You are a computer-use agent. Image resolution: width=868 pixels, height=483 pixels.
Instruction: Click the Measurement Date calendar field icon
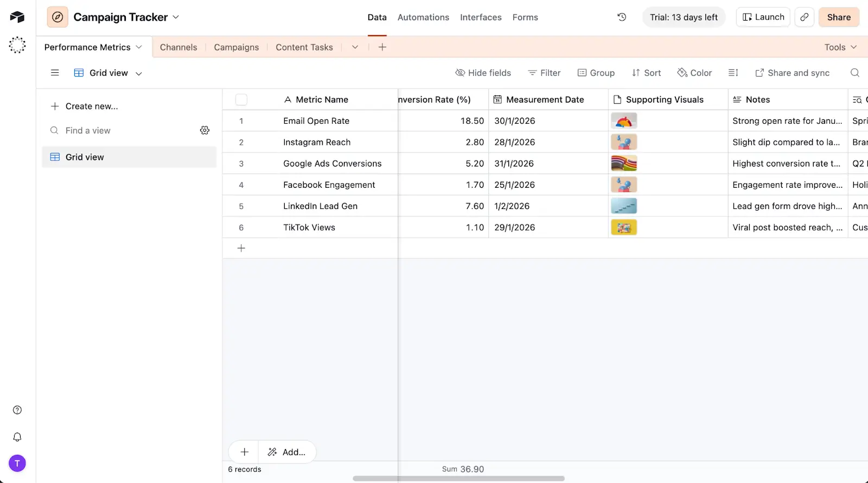[x=497, y=99]
